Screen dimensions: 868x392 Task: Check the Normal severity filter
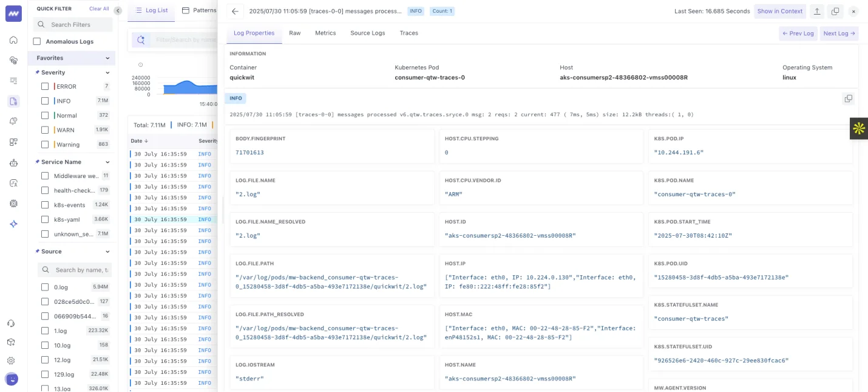click(x=45, y=115)
